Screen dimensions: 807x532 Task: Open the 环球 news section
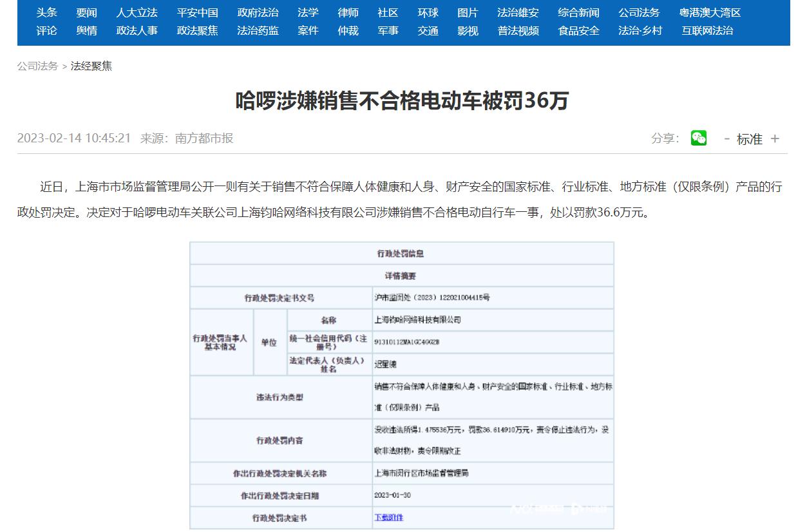pyautogui.click(x=428, y=12)
